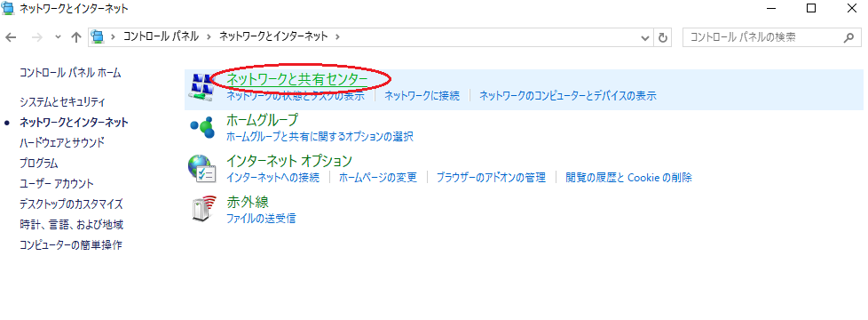Open ホームグループ heading link
868x320 pixels.
[x=263, y=120]
